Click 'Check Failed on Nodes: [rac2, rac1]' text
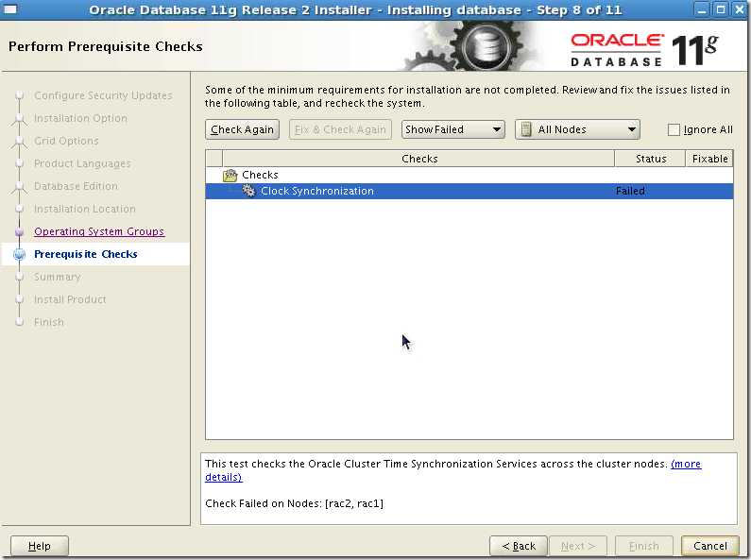The height and width of the screenshot is (560, 751). tap(294, 503)
